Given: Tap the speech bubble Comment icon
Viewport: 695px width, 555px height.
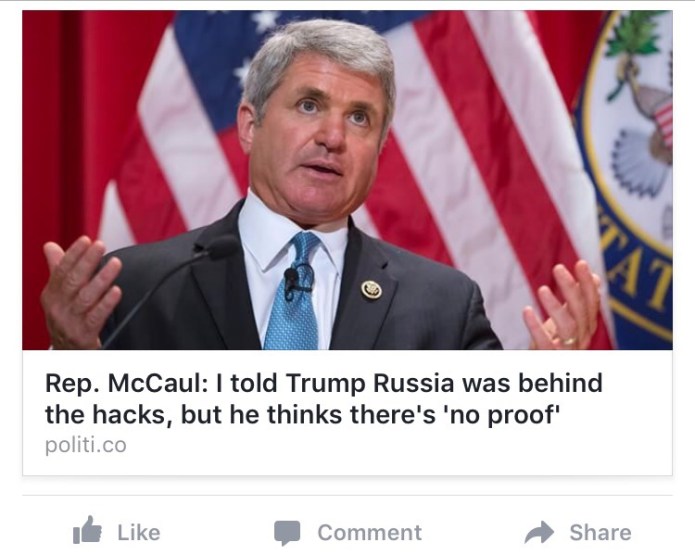Looking at the screenshot, I should pos(287,532).
